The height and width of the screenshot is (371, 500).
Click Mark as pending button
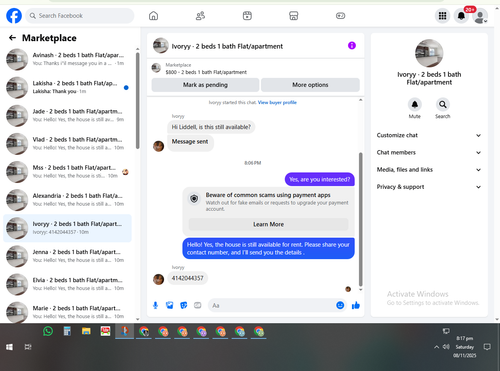[x=205, y=85]
